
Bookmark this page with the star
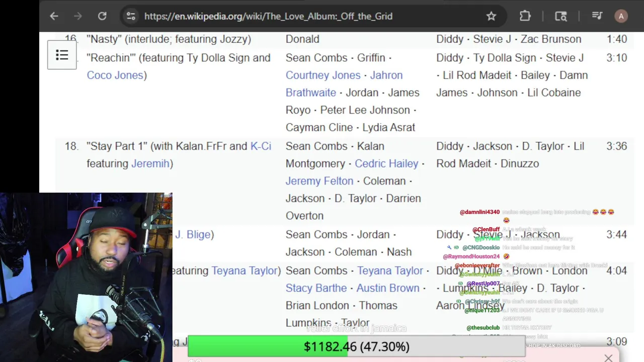tap(492, 16)
